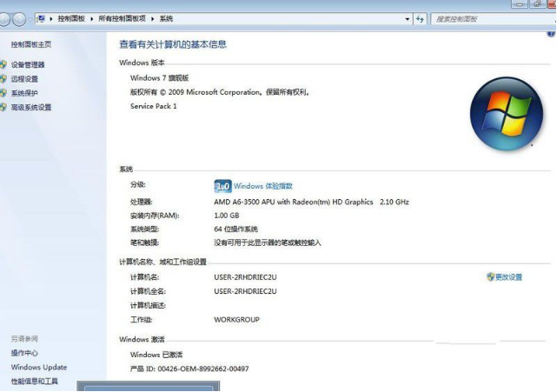Click the shield icon beside 系统保护
This screenshot has width=557, height=392.
point(3,93)
